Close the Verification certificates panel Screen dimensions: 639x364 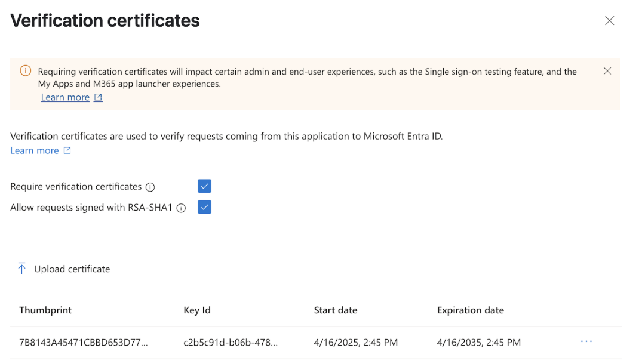pos(609,21)
